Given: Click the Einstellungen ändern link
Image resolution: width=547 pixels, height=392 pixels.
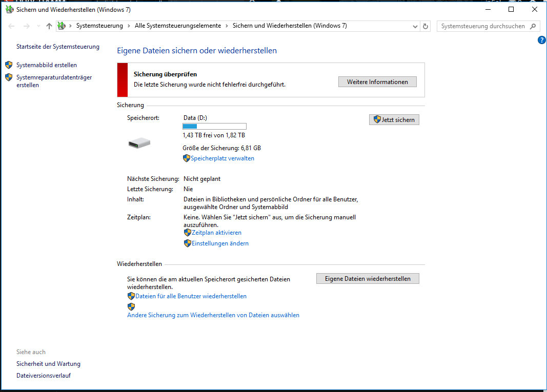Looking at the screenshot, I should click(x=220, y=243).
